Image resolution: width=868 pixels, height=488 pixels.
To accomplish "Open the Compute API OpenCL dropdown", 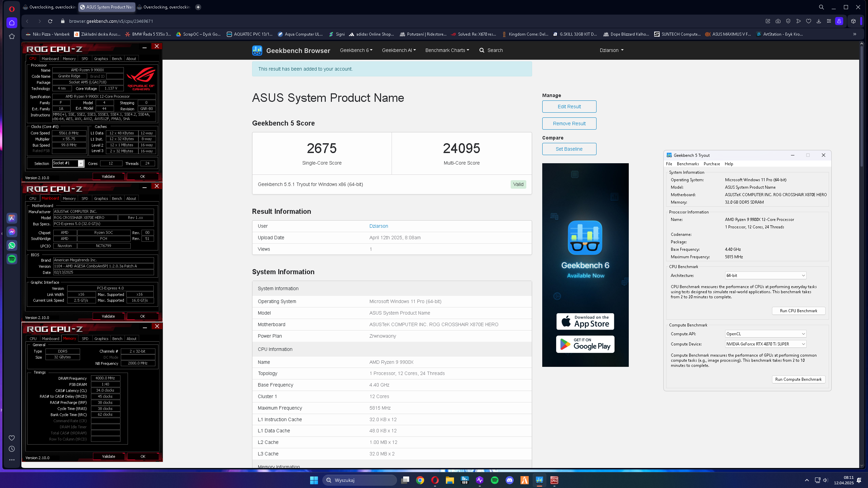I will pyautogui.click(x=766, y=334).
